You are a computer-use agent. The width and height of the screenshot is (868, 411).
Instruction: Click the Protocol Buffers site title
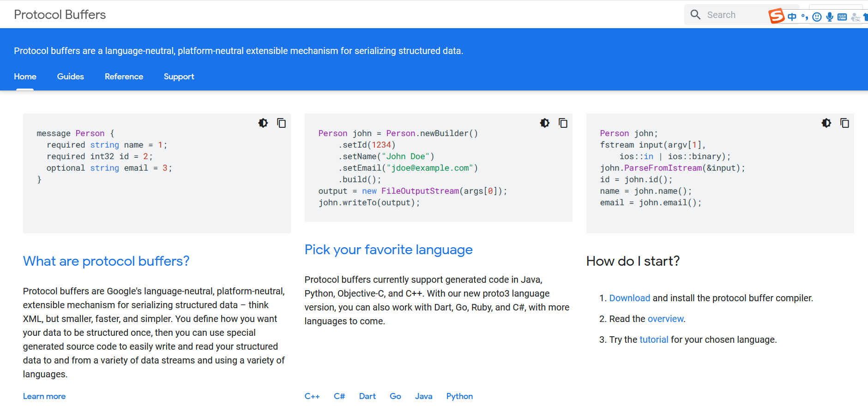pos(60,15)
